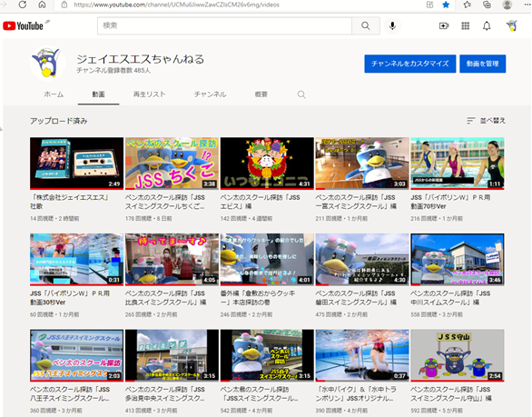Open the browser more options menu
The width and height of the screenshot is (532, 417).
(x=527, y=5)
